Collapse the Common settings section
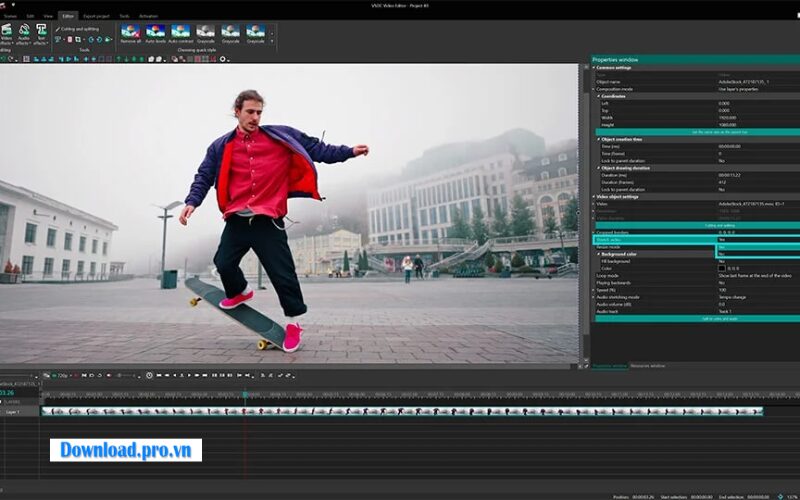The image size is (800, 500). [594, 67]
